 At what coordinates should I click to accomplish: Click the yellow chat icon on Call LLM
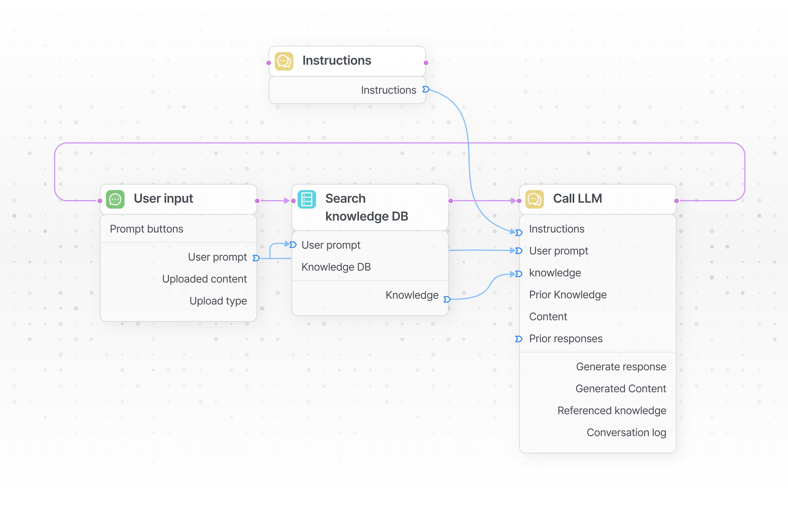click(534, 199)
